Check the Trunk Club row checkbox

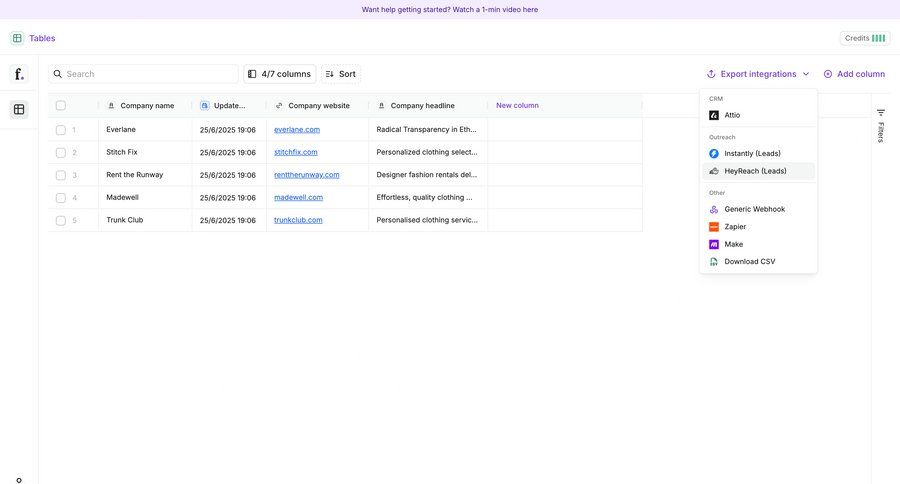click(61, 220)
